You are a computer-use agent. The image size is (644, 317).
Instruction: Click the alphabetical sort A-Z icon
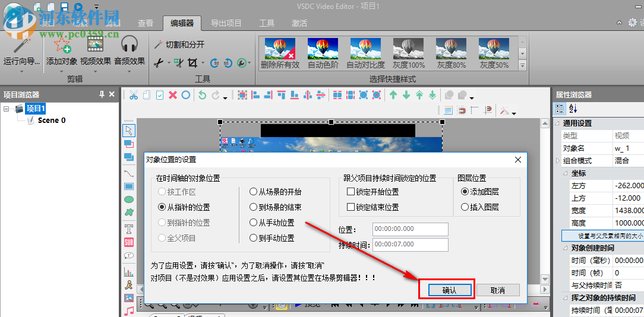[573, 109]
